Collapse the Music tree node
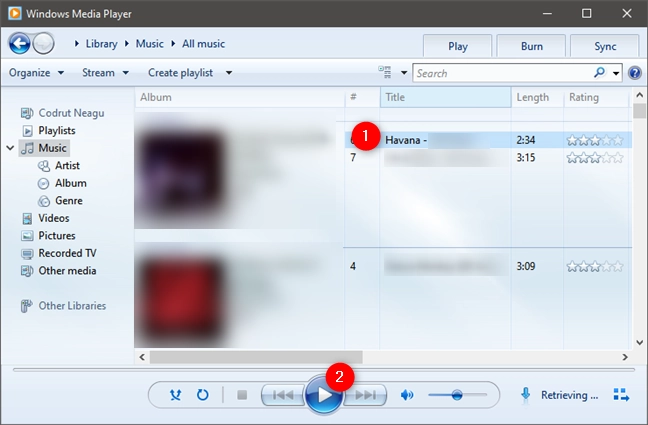This screenshot has width=648, height=425. click(10, 148)
